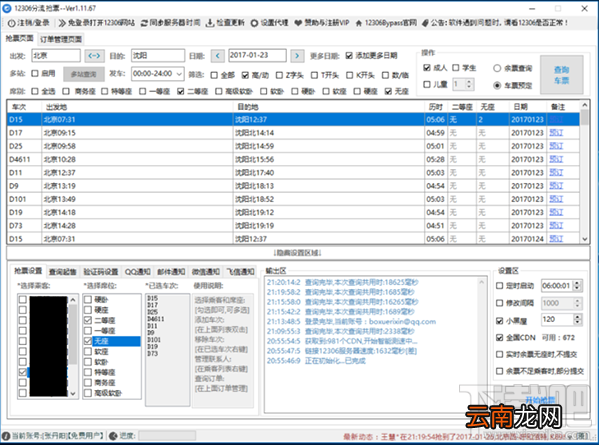Image resolution: width=599 pixels, height=445 pixels.
Task: Check the Z字头 train filter
Action: pos(279,75)
